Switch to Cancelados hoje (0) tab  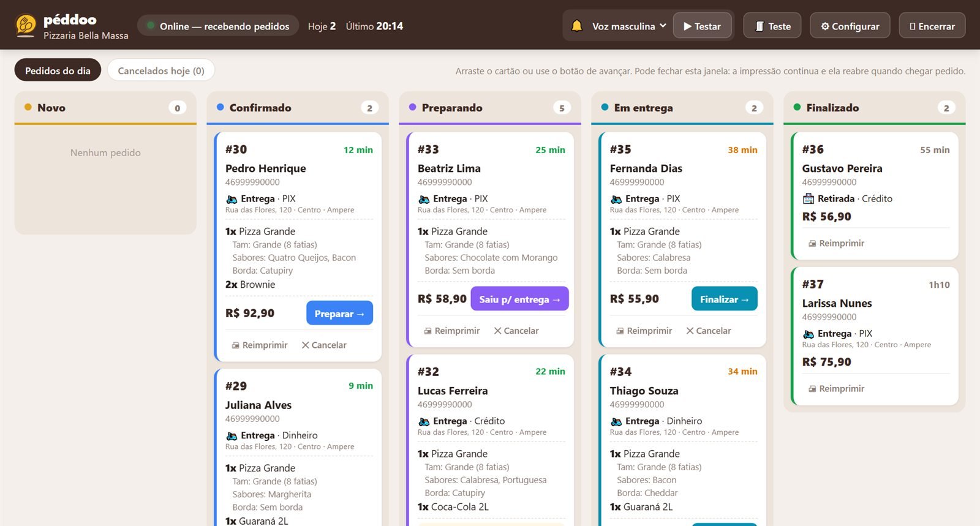pos(161,70)
